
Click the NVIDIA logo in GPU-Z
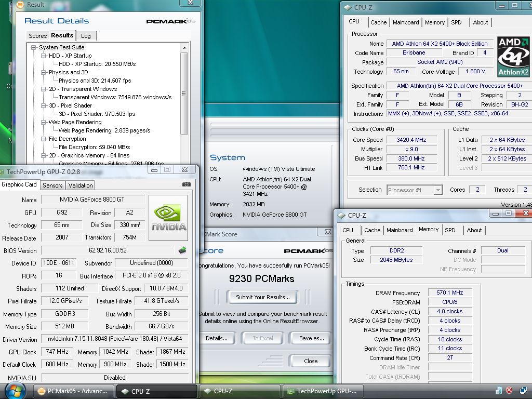tap(168, 218)
